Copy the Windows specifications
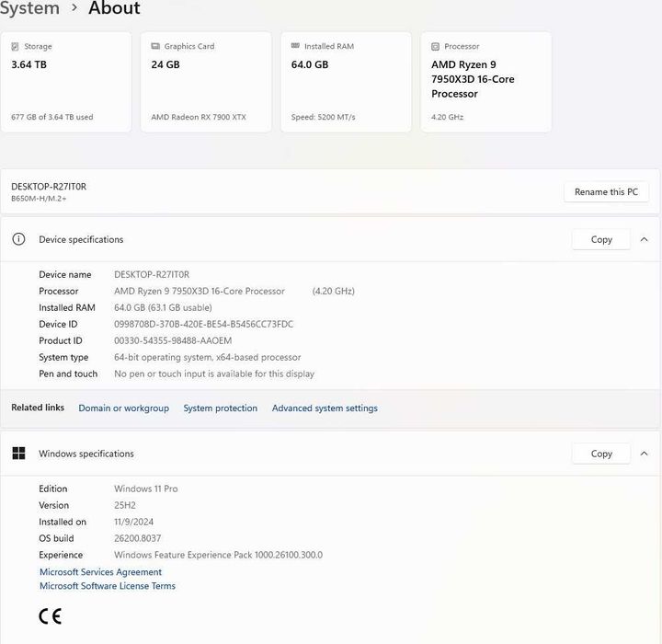Viewport: 662px width, 644px height. pyautogui.click(x=601, y=454)
